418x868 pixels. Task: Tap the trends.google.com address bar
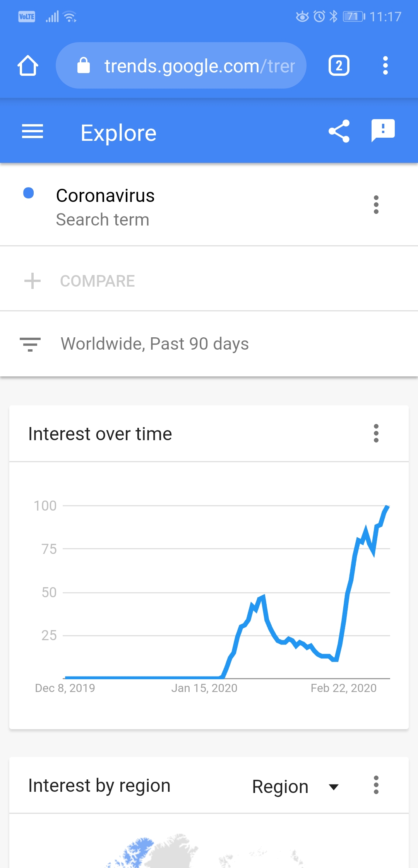pos(181,65)
